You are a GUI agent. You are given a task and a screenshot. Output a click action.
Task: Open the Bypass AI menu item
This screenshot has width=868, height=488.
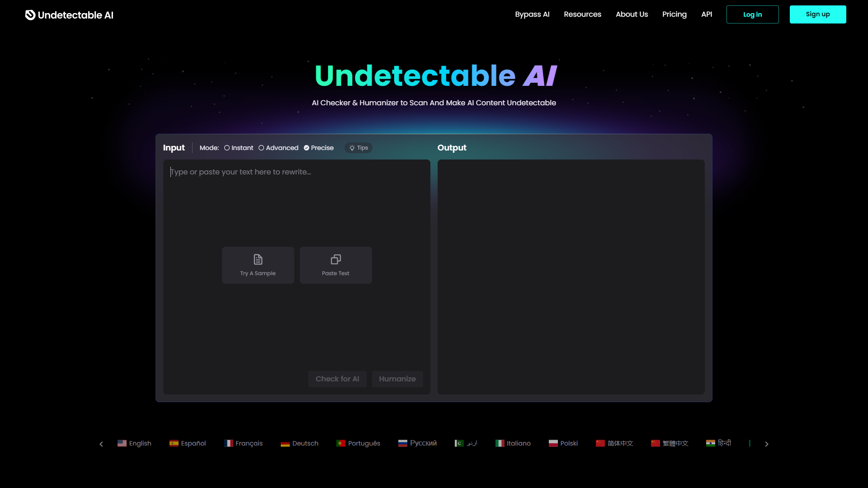point(533,14)
